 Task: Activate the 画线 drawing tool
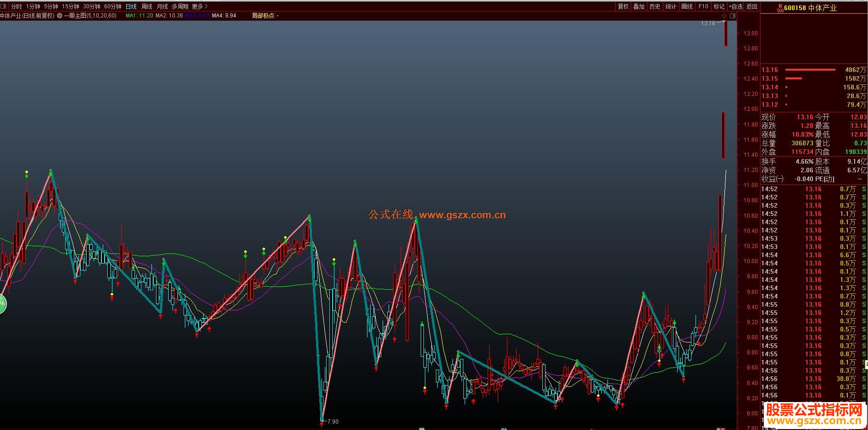click(687, 6)
